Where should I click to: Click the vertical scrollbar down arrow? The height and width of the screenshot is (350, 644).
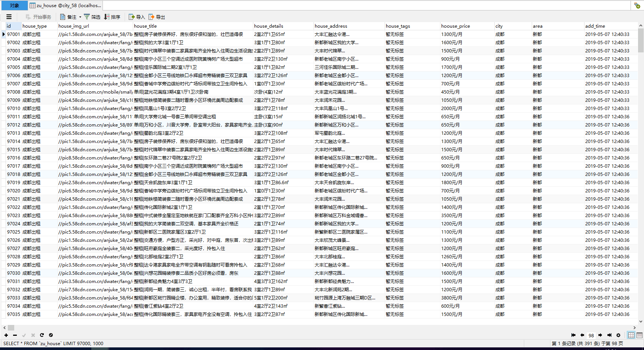click(x=641, y=321)
